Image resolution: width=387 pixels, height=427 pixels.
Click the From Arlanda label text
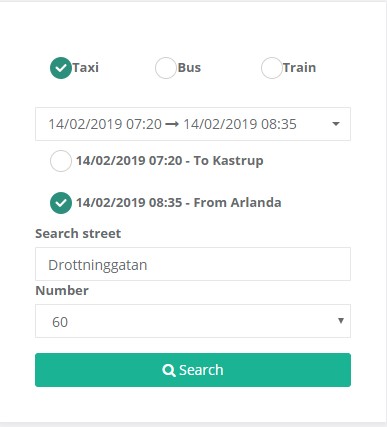(x=238, y=203)
